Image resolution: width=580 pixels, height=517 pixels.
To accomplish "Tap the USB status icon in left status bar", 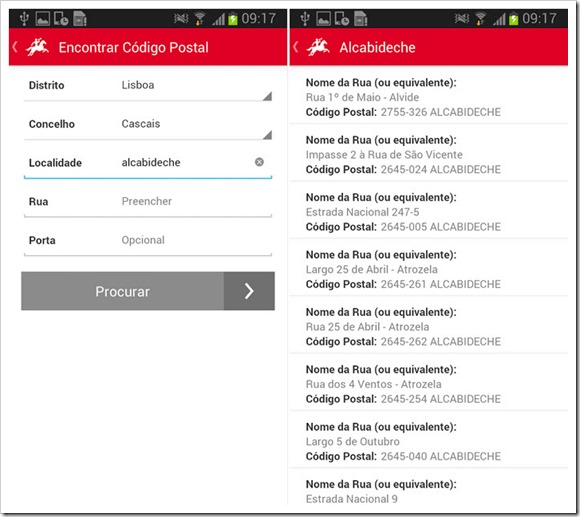I will coord(24,18).
